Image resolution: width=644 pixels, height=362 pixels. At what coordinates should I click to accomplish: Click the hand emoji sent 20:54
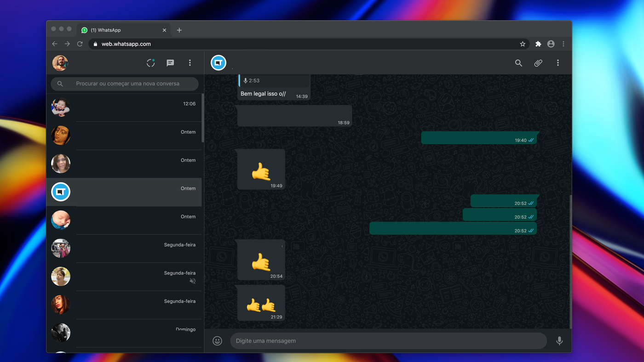261,263
